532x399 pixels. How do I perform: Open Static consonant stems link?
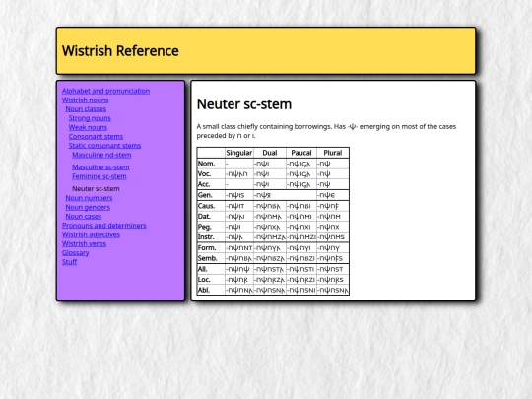click(104, 146)
